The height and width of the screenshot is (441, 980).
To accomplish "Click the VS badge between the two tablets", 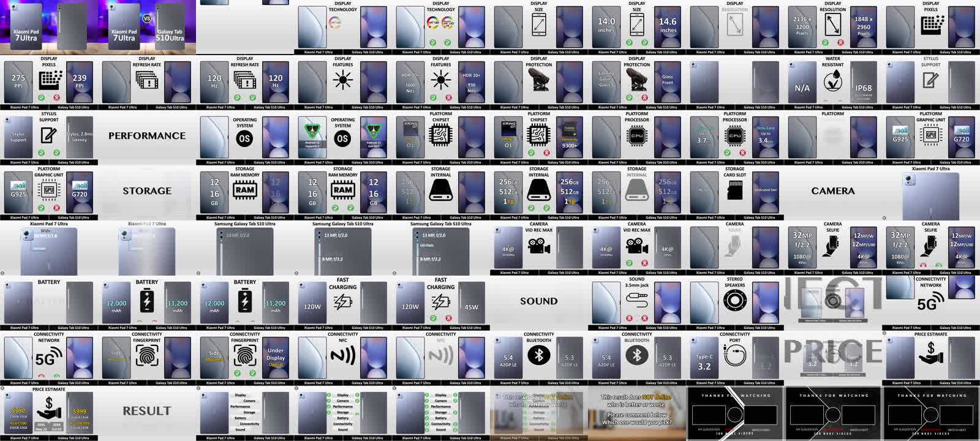I will pos(146,18).
